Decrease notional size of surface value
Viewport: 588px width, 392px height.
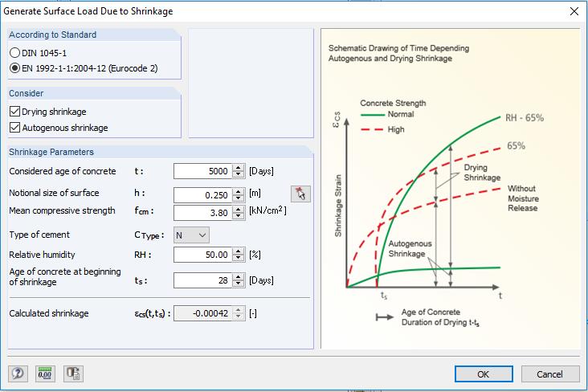239,199
